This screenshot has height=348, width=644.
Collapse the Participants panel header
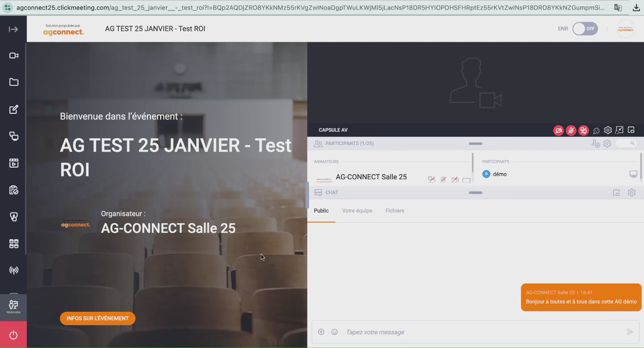click(x=475, y=144)
